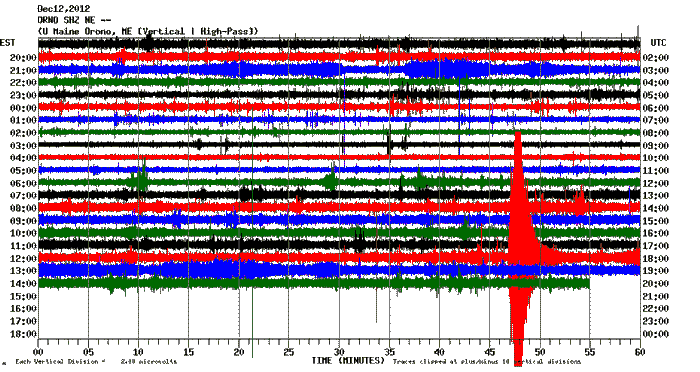Click the '40' minute tick label
The width and height of the screenshot is (700, 372).
tap(439, 352)
